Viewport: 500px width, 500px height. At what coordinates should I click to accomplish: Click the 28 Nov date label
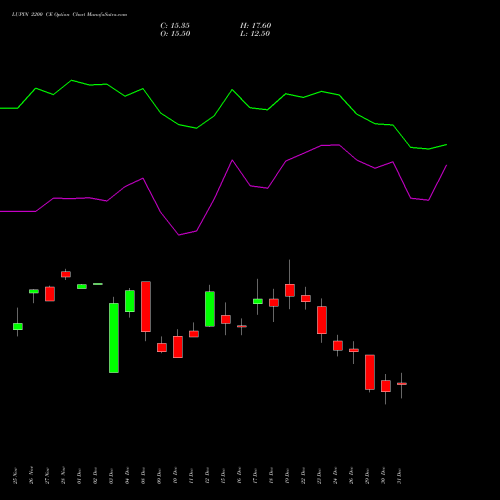[63, 476]
